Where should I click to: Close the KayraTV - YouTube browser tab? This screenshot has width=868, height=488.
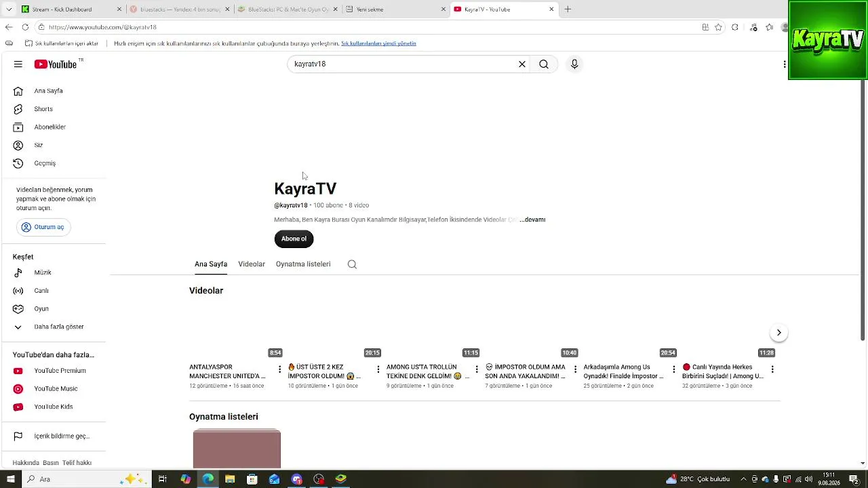pyautogui.click(x=551, y=9)
